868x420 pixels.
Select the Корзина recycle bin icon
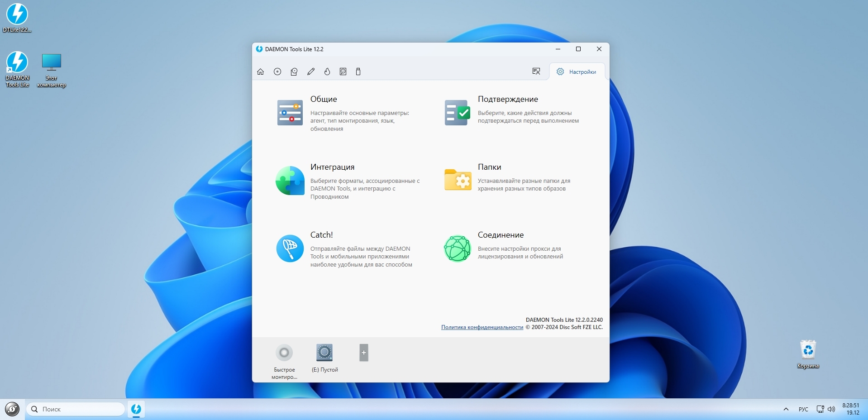pos(808,354)
